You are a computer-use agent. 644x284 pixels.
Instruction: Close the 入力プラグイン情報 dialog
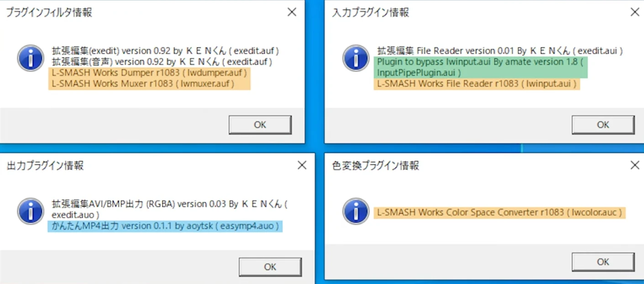[x=635, y=12]
